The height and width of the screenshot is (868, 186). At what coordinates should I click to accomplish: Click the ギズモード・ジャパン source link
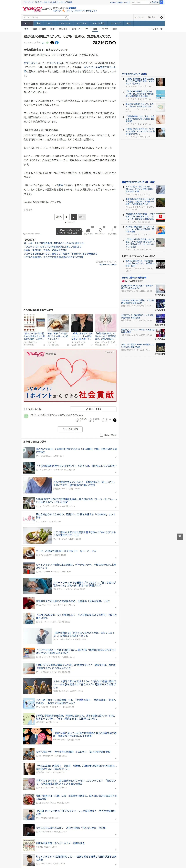(x=108, y=264)
